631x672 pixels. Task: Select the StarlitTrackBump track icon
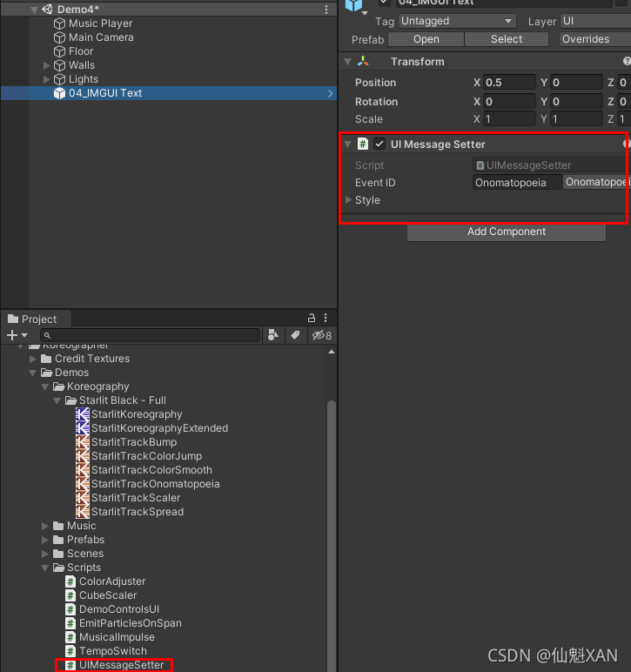[x=83, y=442]
